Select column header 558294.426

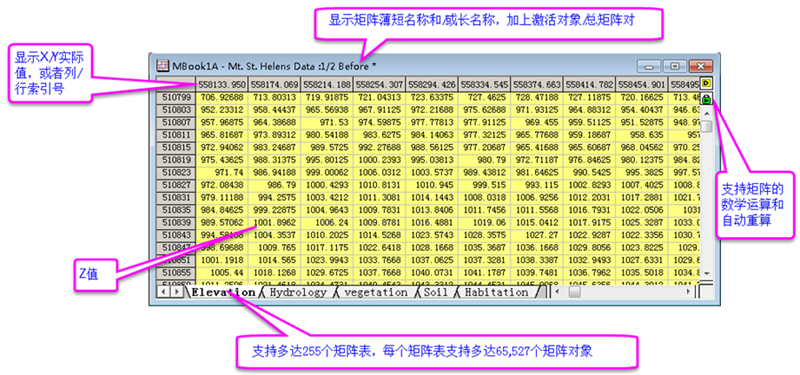(x=432, y=84)
